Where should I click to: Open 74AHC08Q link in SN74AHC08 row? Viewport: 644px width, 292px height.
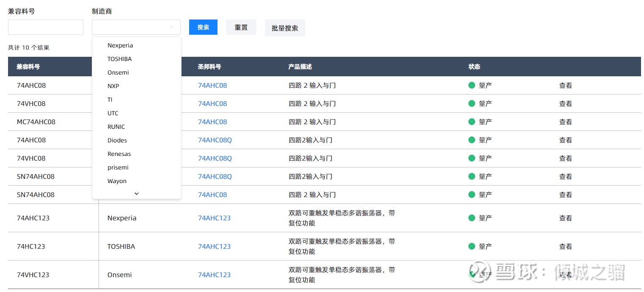coord(215,176)
